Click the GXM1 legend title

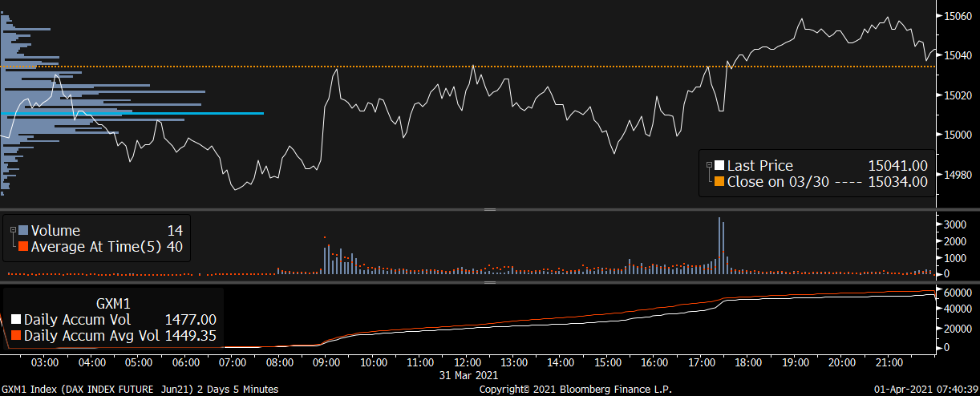pos(113,304)
